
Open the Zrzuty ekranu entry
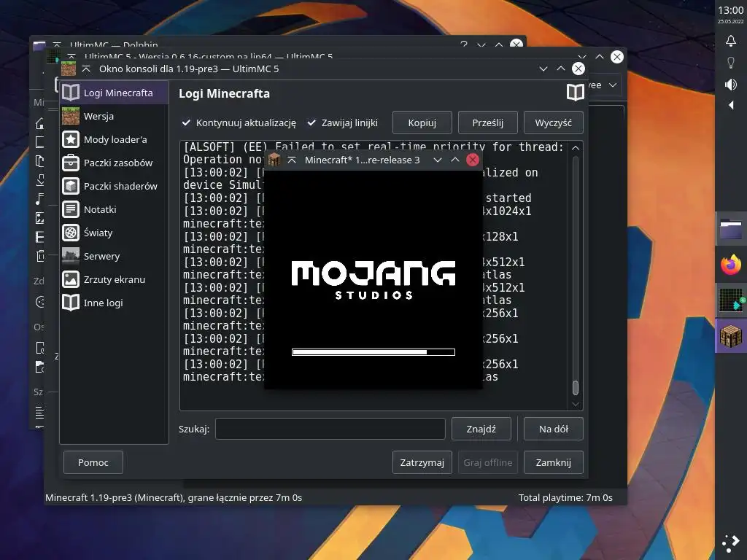114,279
